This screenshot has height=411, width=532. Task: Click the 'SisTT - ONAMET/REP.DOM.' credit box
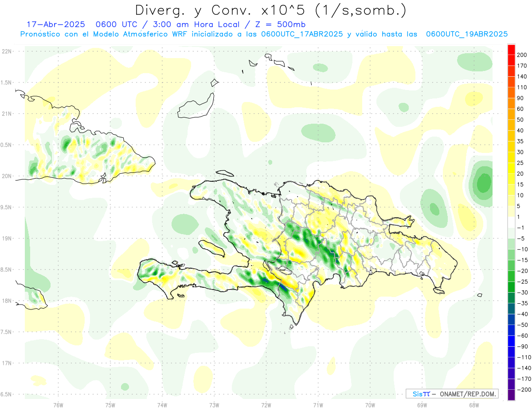[452, 394]
